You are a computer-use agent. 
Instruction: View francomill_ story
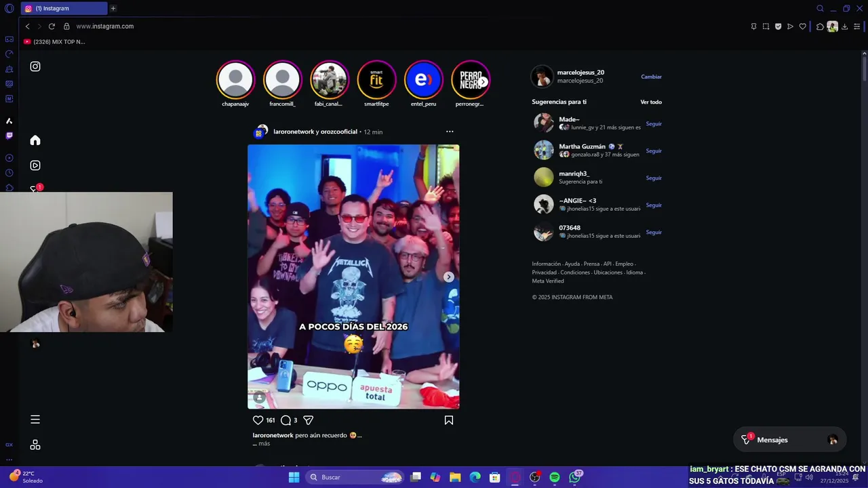282,80
